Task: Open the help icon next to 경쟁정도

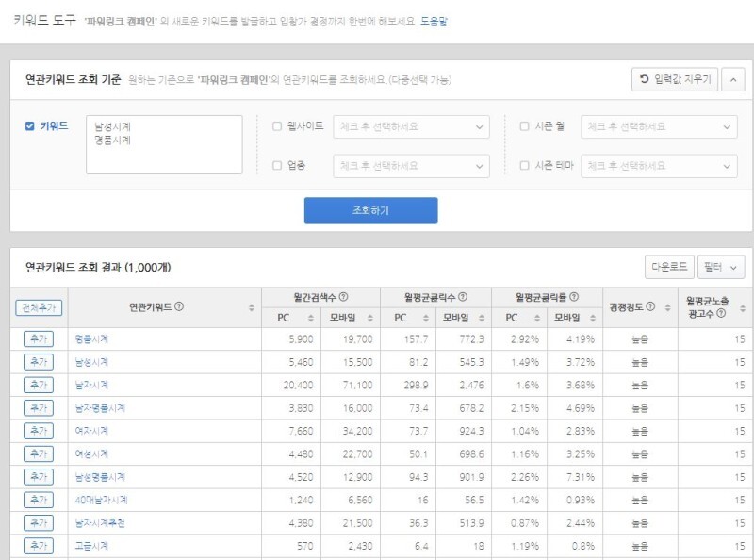Action: click(x=649, y=305)
